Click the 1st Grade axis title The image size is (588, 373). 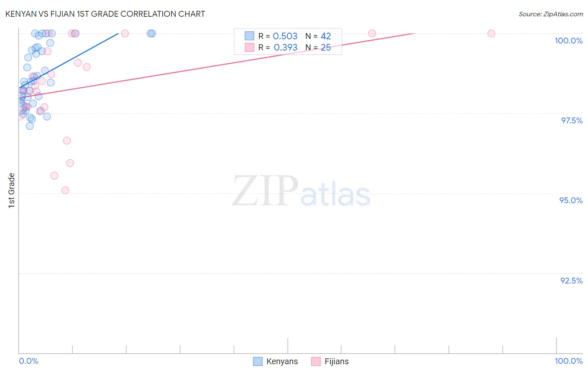12,190
